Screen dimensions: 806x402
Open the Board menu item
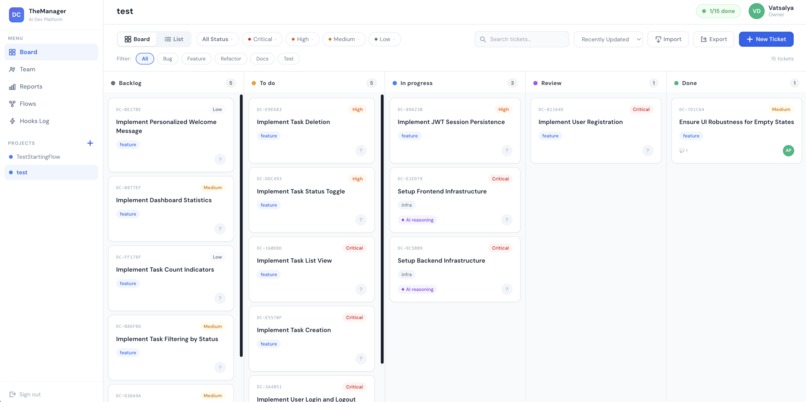pyautogui.click(x=51, y=52)
